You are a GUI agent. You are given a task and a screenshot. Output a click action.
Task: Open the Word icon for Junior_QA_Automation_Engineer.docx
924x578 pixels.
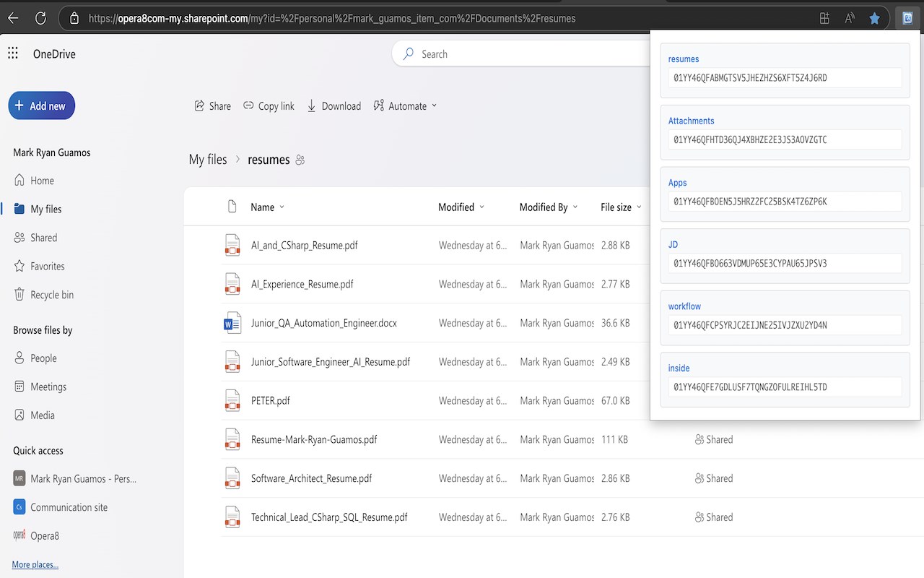[x=232, y=323]
